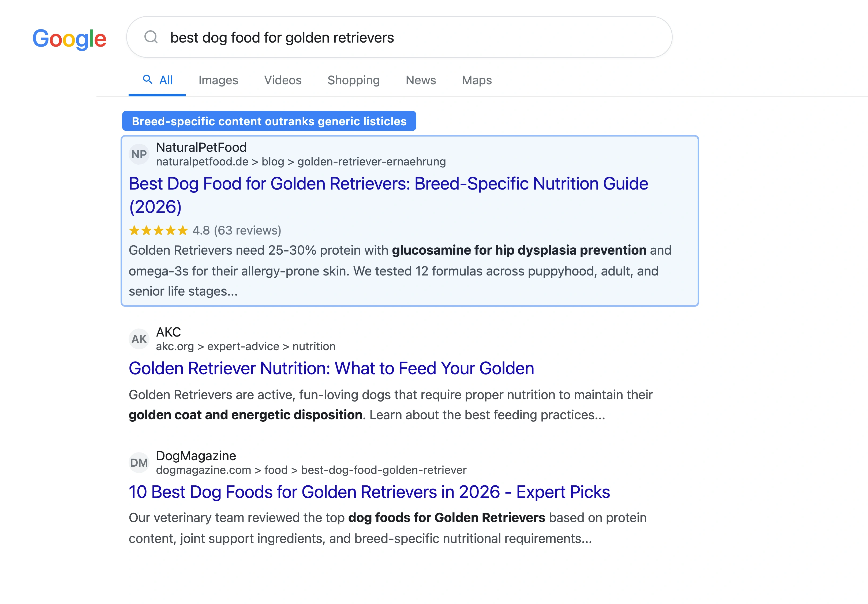Open the Shopping tab
The image size is (868, 604).
[353, 80]
